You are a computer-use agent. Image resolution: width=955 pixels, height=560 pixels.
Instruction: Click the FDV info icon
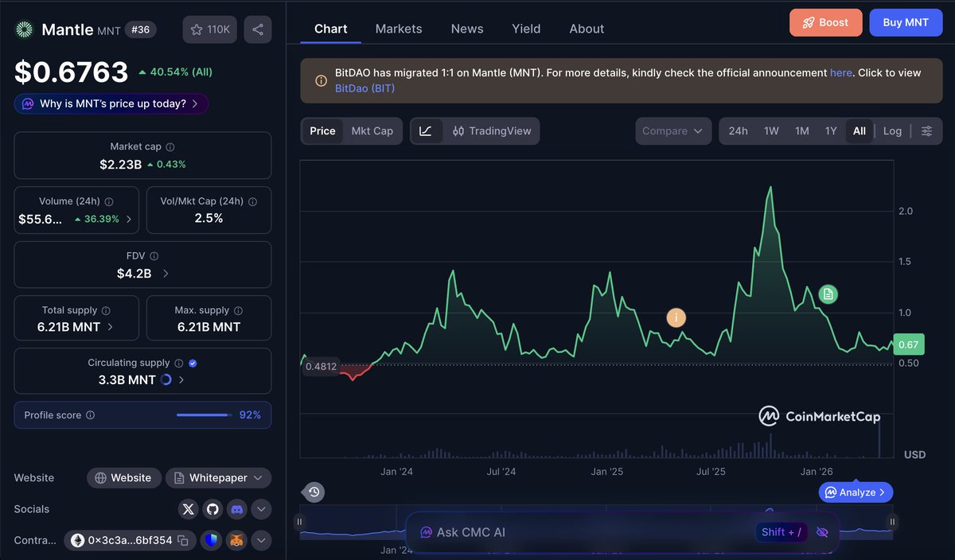[x=154, y=256]
